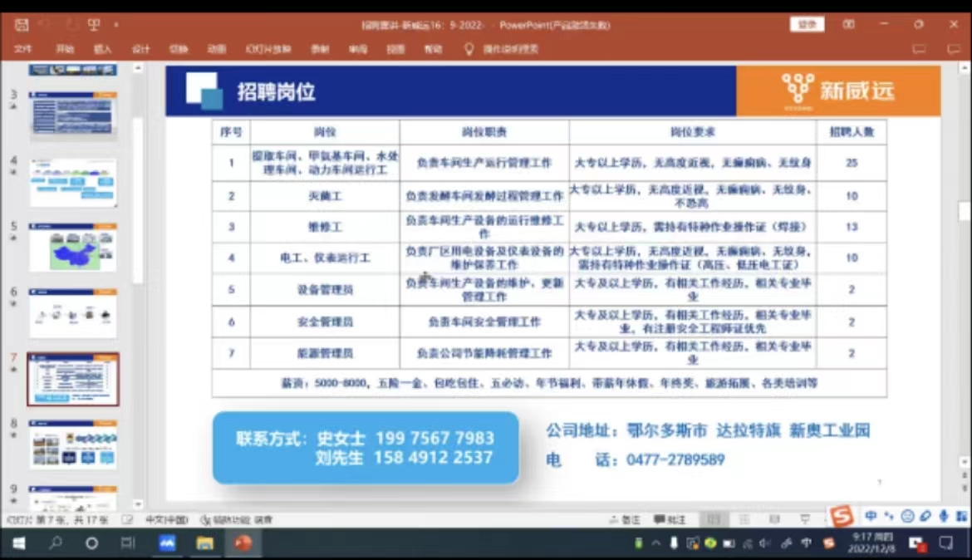Click the Save icon in the title bar
The width and height of the screenshot is (972, 560).
(22, 25)
